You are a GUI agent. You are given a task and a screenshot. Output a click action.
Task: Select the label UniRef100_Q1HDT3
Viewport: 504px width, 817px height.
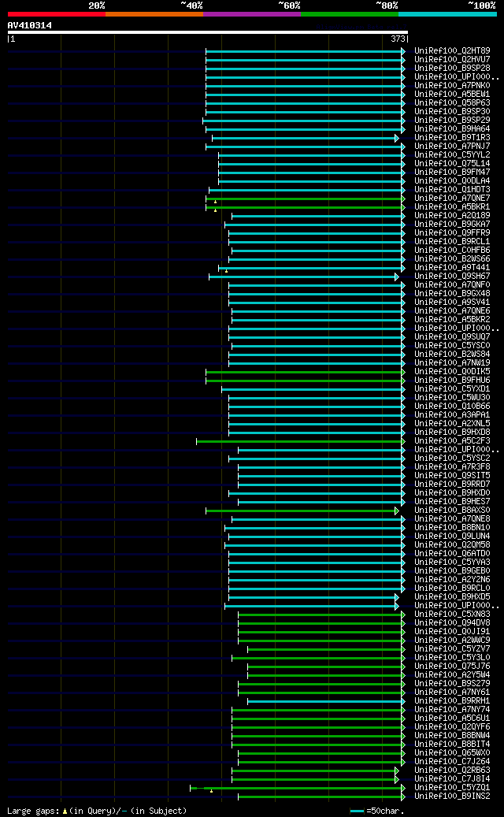tap(452, 190)
